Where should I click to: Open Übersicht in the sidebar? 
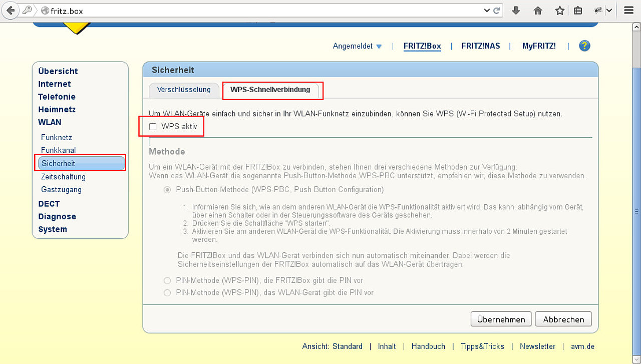click(58, 72)
